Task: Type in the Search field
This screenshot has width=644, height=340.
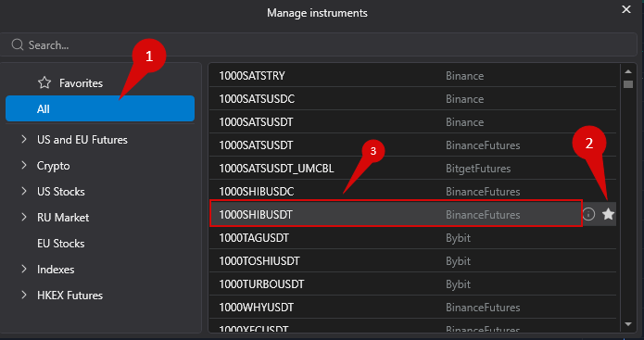Action: [x=319, y=44]
